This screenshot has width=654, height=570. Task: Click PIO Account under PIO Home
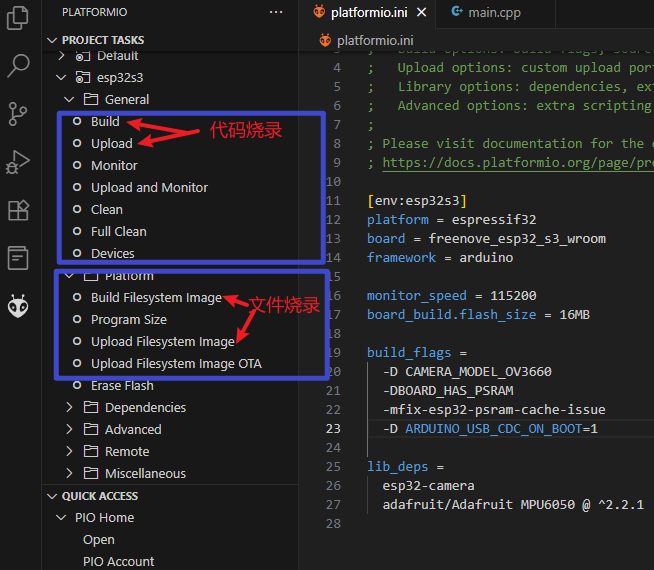tap(118, 561)
